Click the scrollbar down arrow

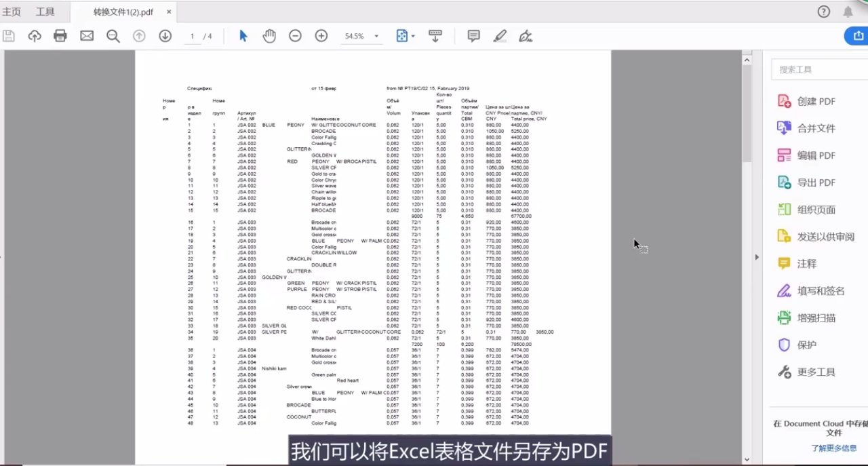coord(747,459)
